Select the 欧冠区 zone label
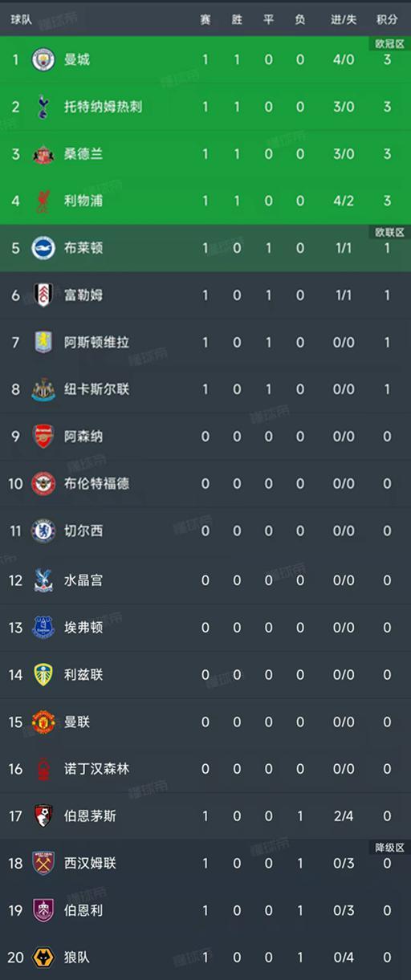411x980 pixels. [x=389, y=43]
